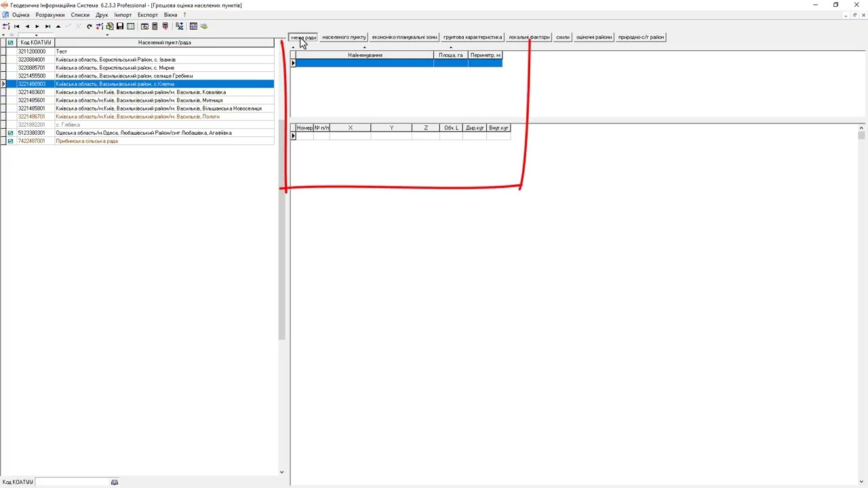Open the Імпорт menu

(x=123, y=15)
